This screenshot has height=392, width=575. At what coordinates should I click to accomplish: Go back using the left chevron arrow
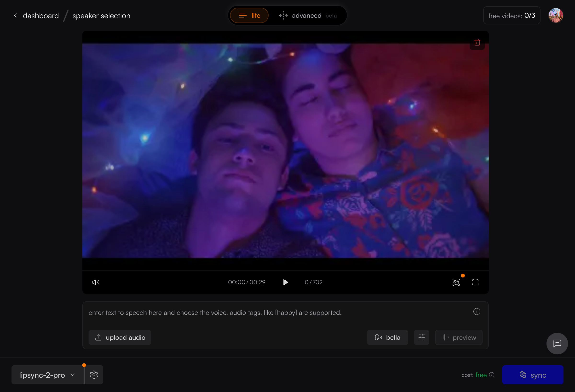(x=16, y=16)
